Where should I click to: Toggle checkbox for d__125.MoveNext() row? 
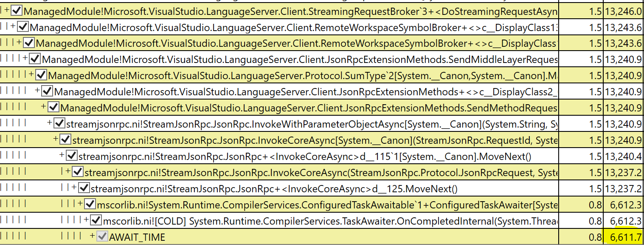coord(84,188)
